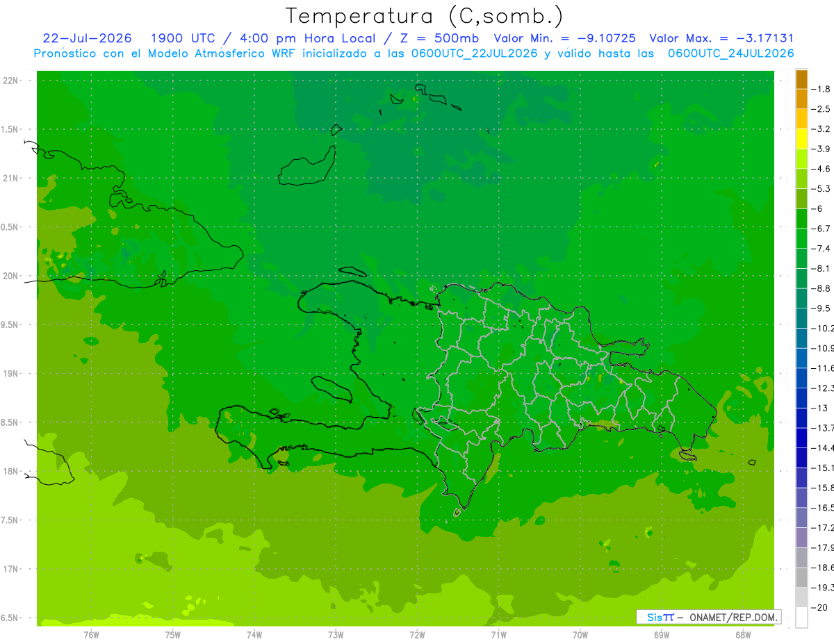Click the -13 value on the color scale
Image resolution: width=834 pixels, height=644 pixels.
(820, 408)
